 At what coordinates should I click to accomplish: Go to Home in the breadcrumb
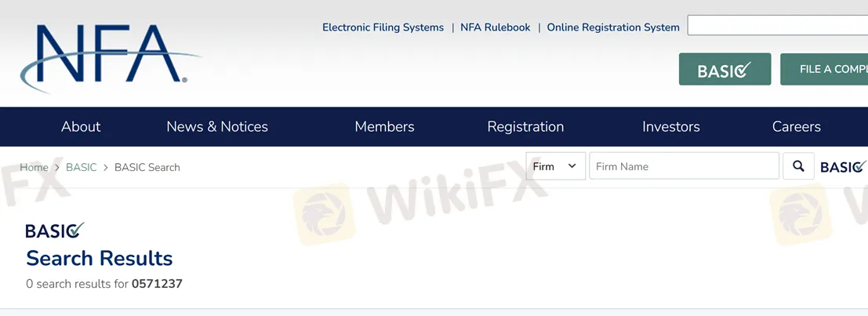coord(34,168)
